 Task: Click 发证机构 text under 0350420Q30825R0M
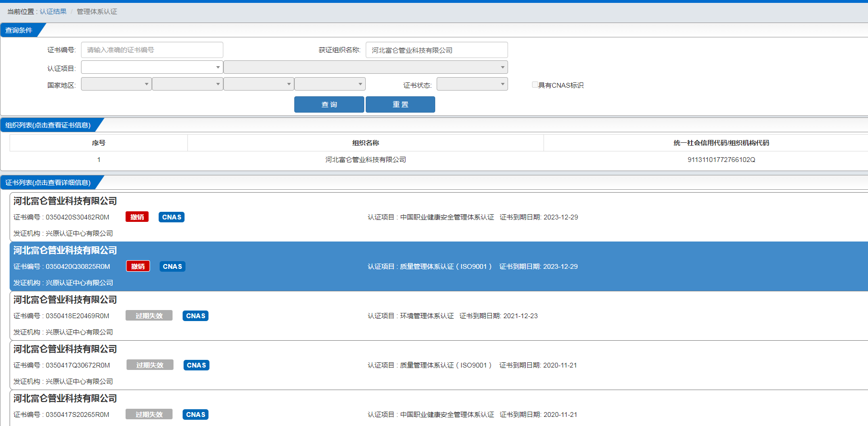(x=63, y=283)
